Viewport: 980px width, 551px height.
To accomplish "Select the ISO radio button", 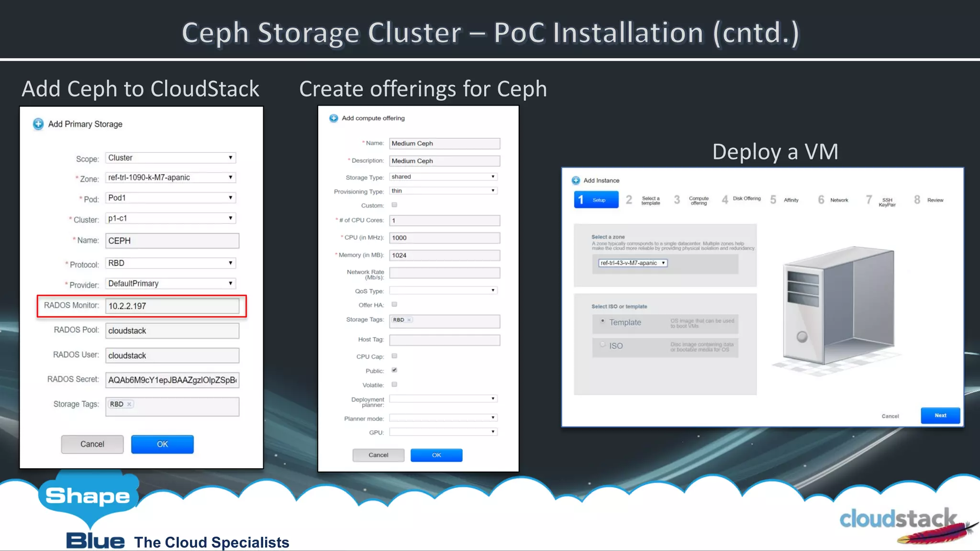I will click(x=602, y=344).
